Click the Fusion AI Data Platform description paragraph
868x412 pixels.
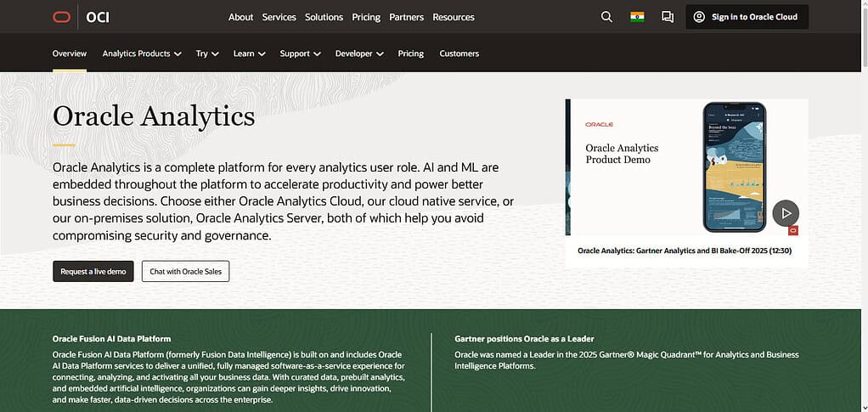coord(229,376)
